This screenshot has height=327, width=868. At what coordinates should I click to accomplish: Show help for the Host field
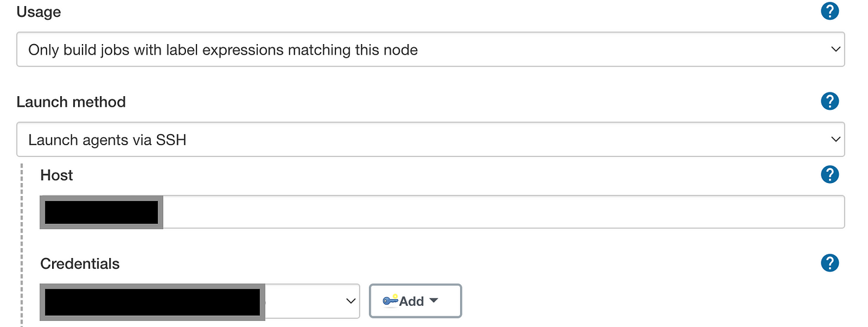pyautogui.click(x=830, y=175)
